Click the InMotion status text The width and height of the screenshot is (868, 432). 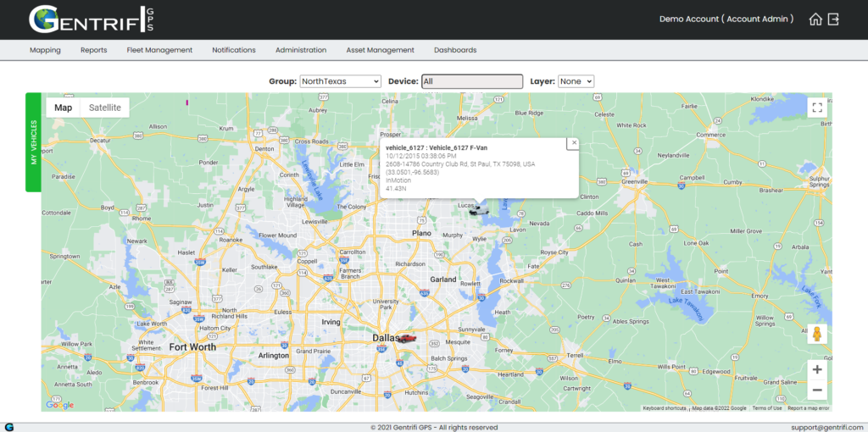(397, 181)
